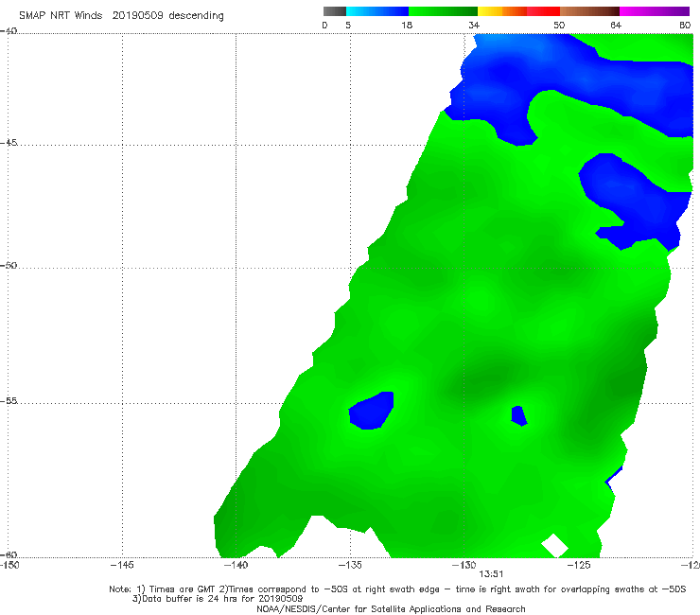Click the latitude axis label '-60'

[9, 554]
